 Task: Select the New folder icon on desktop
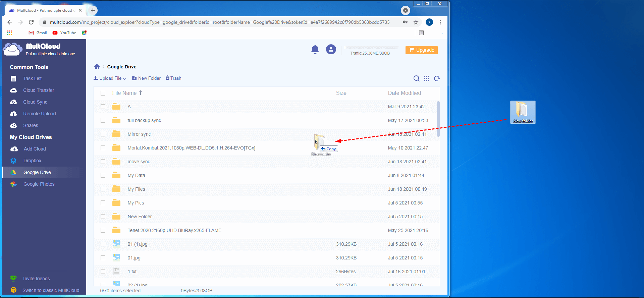523,112
